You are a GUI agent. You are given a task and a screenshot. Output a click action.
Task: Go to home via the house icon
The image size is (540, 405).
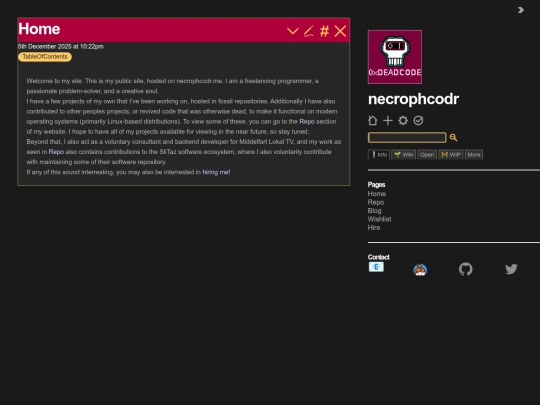pyautogui.click(x=373, y=121)
